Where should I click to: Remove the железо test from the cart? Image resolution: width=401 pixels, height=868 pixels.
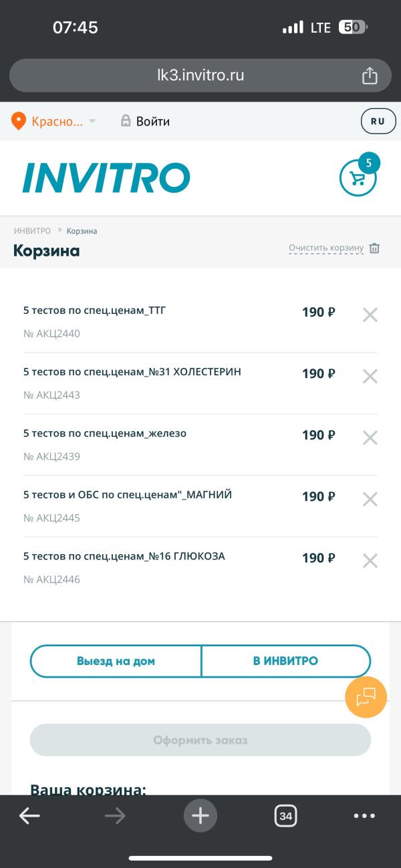[370, 438]
